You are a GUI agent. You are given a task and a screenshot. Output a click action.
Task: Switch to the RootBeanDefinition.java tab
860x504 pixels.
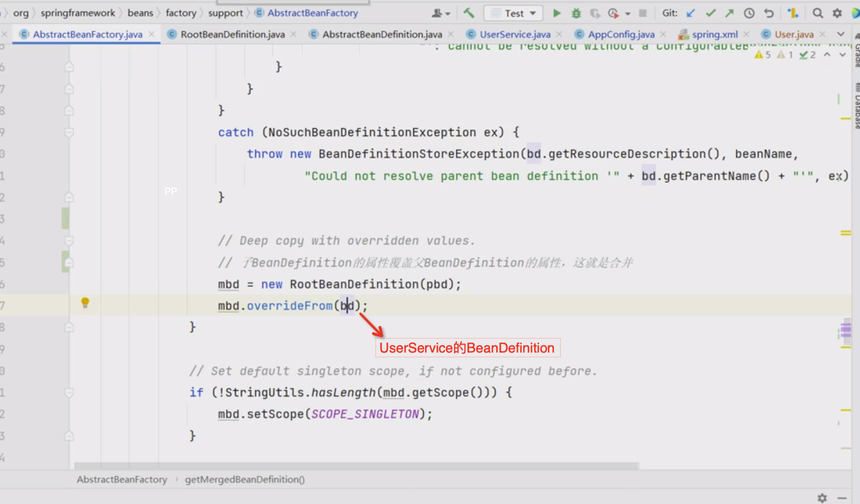(x=233, y=35)
